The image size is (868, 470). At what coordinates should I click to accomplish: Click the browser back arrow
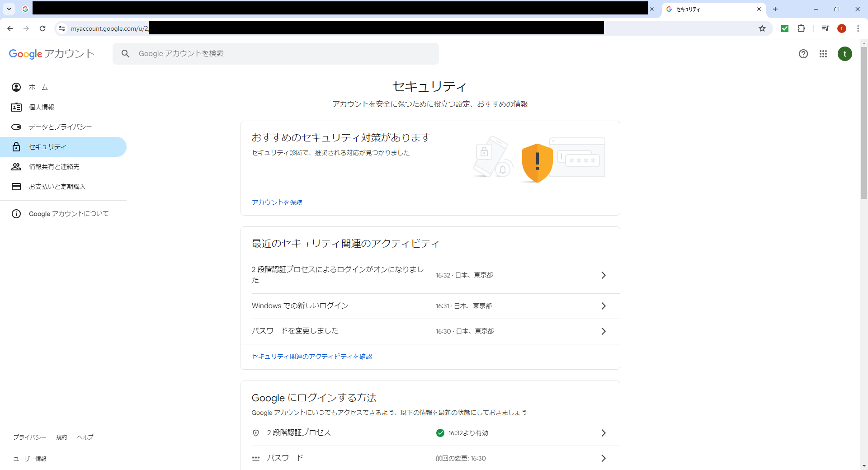coord(10,28)
